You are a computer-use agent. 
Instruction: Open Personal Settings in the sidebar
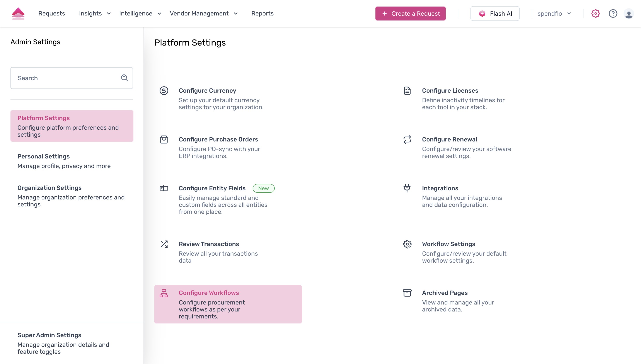pos(44,156)
